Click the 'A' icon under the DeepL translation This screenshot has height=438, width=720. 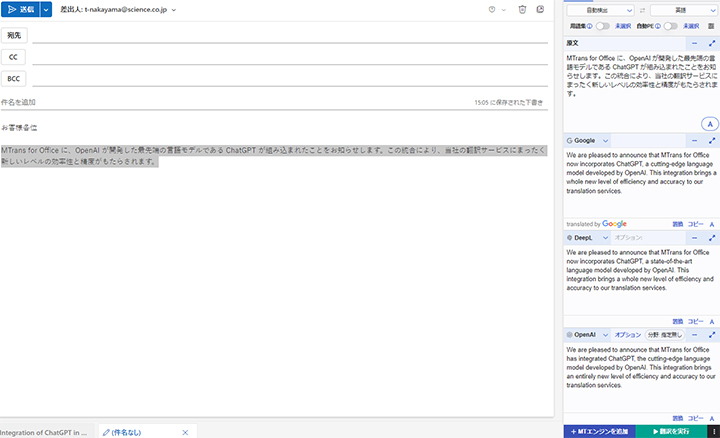click(712, 321)
